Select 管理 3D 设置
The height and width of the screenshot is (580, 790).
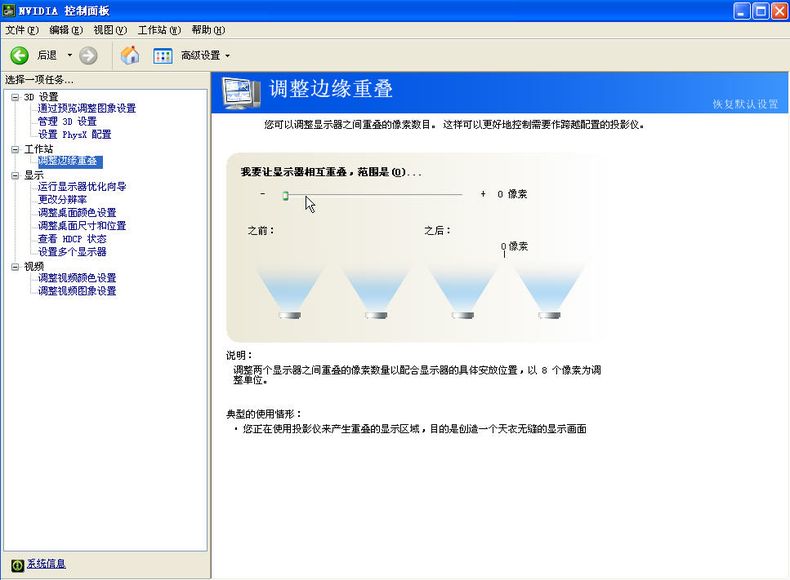[67, 121]
